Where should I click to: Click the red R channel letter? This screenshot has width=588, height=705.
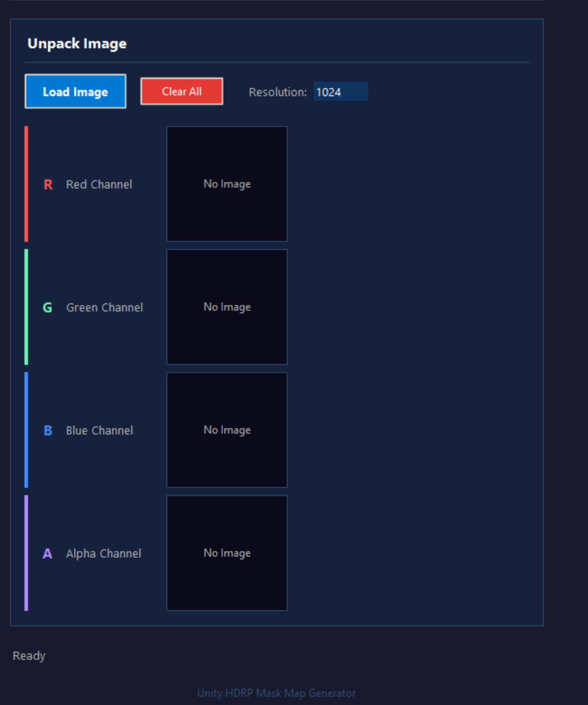click(x=48, y=185)
